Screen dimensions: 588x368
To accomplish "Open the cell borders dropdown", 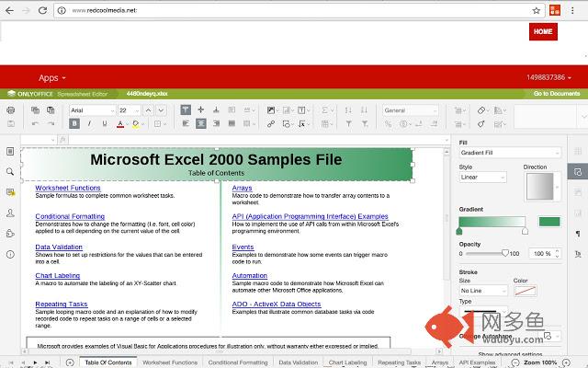I will (x=160, y=123).
